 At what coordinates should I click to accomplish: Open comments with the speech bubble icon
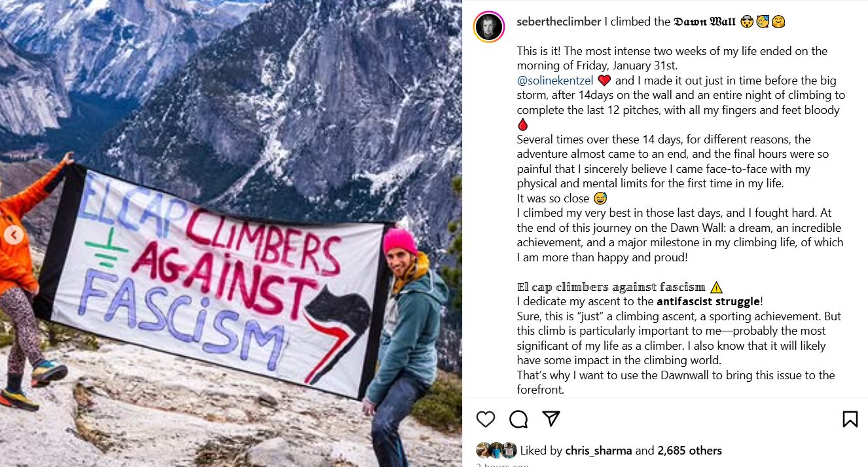click(518, 419)
